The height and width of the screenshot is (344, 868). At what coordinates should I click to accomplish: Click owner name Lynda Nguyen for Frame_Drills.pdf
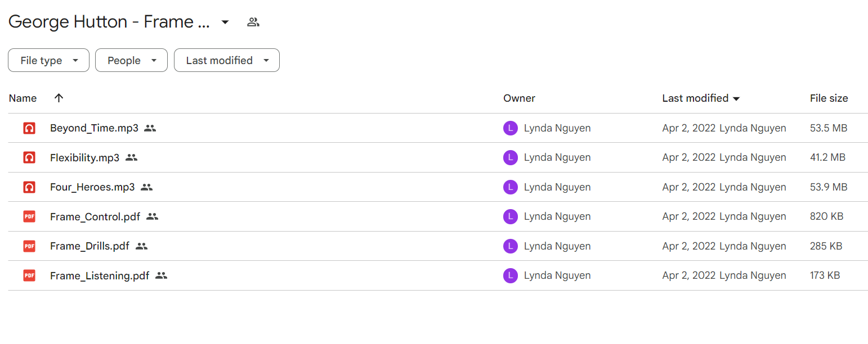tap(557, 246)
